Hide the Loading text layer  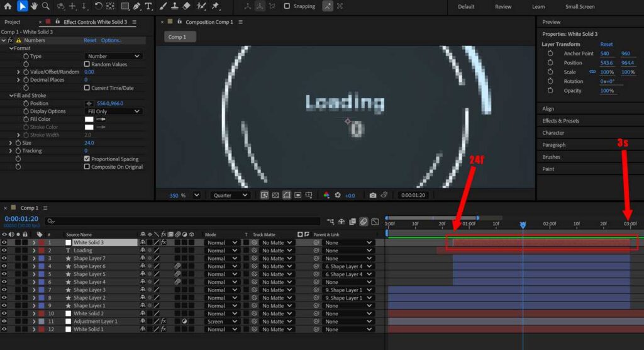coord(4,251)
